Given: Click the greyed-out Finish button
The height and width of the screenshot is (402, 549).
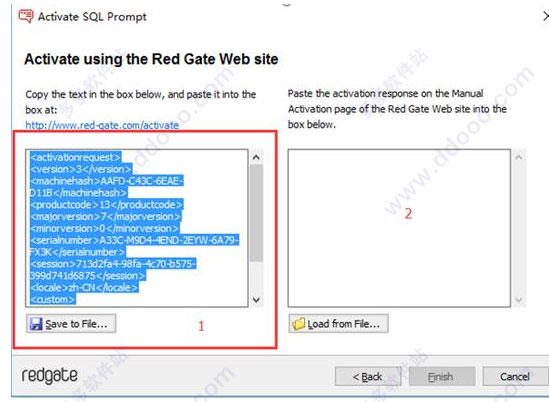Looking at the screenshot, I should click(442, 376).
